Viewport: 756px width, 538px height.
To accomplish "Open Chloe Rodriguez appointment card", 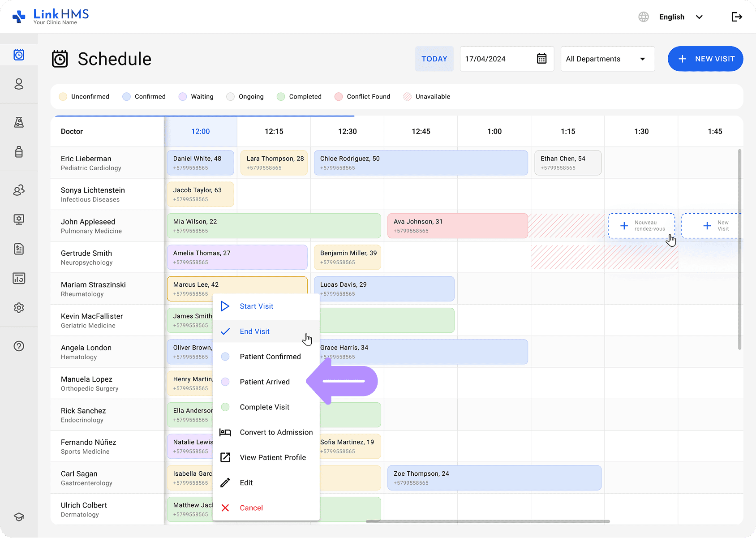I will (x=421, y=163).
